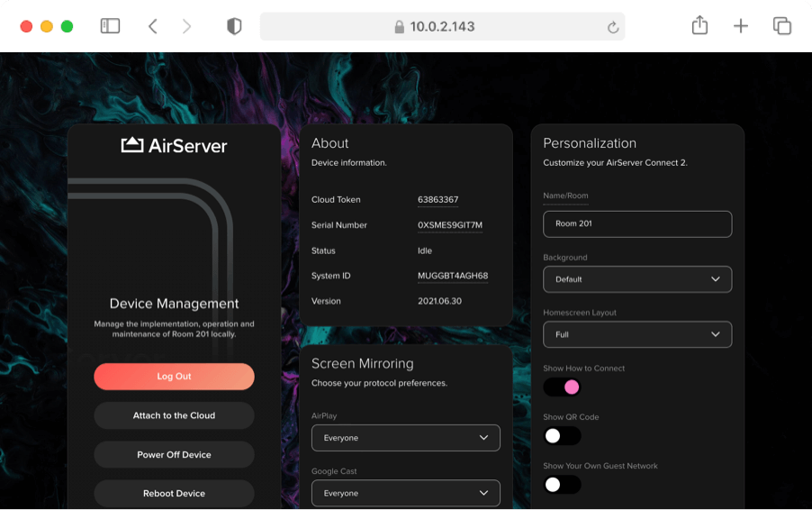Open the privacy shield icon
Image resolution: width=812 pixels, height=510 pixels.
(234, 26)
